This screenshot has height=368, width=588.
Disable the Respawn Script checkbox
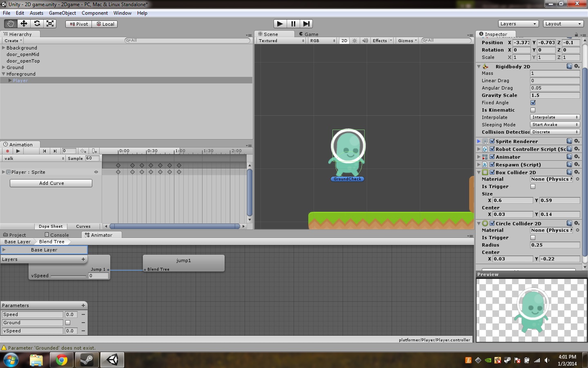[492, 164]
